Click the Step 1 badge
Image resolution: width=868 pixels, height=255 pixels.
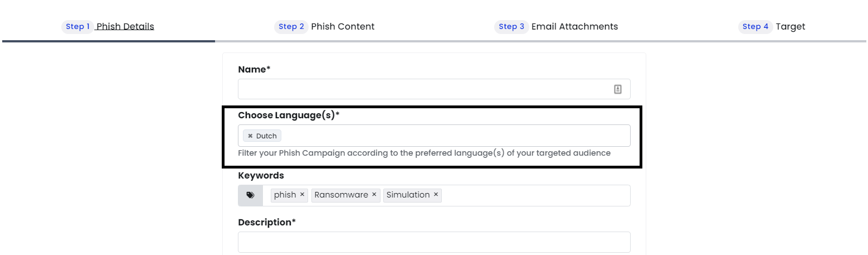point(77,27)
